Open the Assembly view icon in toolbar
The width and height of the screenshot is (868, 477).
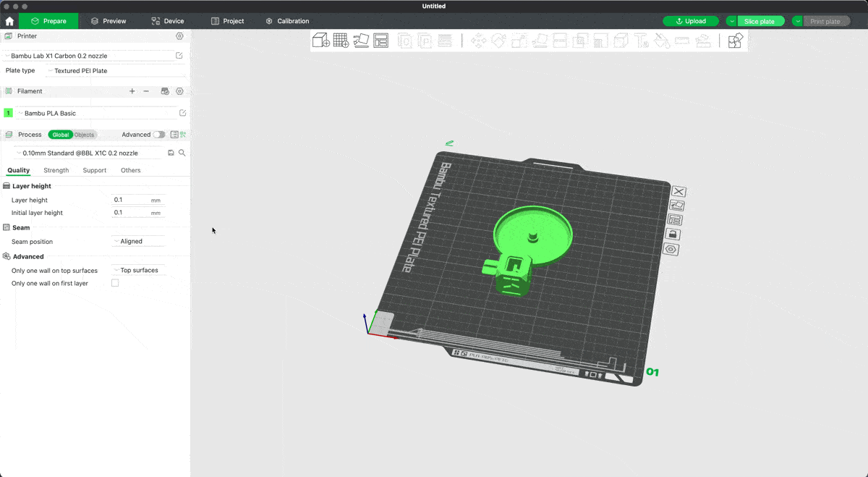tap(735, 41)
